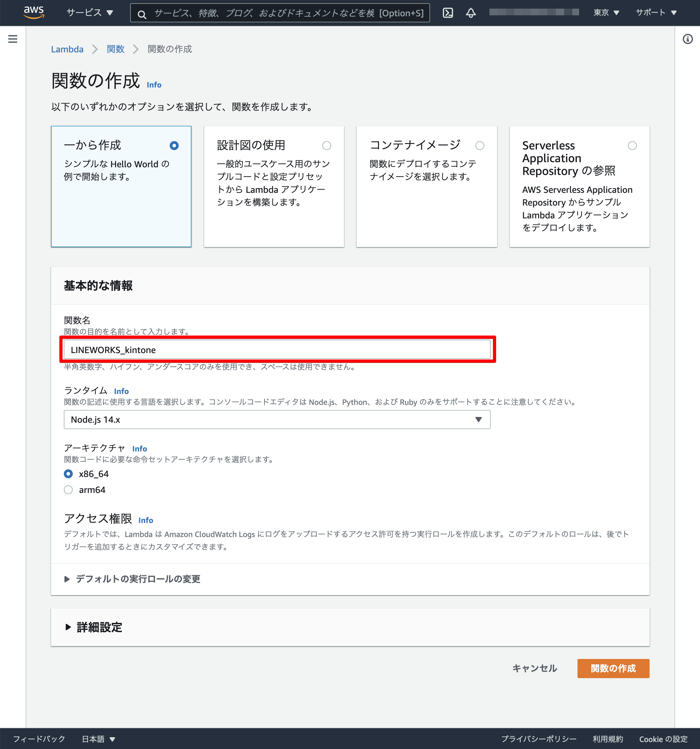This screenshot has height=749, width=700.
Task: Select the コンテナイメージ radio option
Action: (x=479, y=146)
